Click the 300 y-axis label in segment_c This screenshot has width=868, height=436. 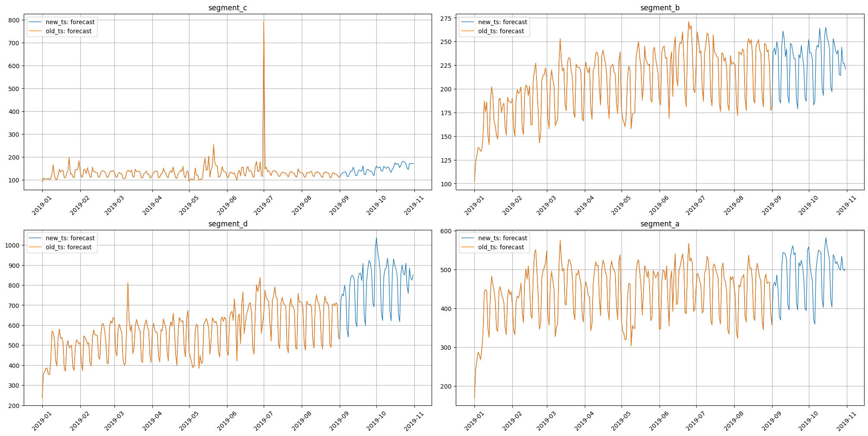(13, 135)
